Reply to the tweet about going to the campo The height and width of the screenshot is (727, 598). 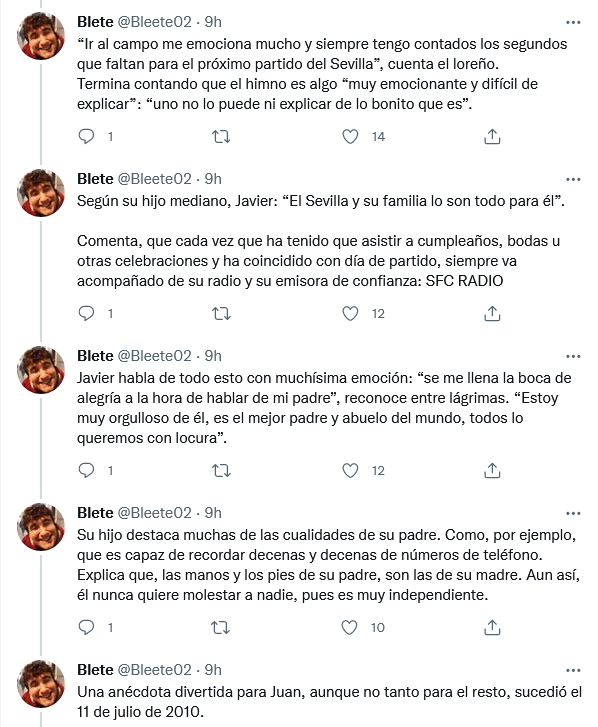pos(86,136)
